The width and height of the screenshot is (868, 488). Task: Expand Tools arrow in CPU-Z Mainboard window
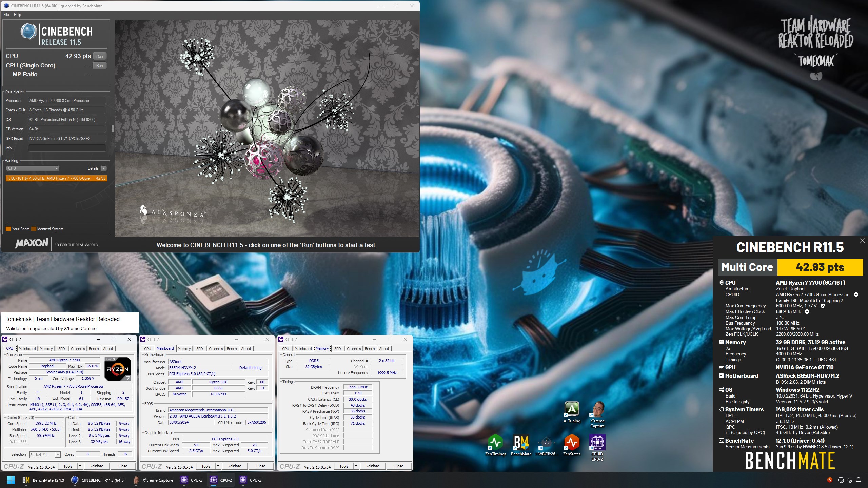click(x=218, y=466)
